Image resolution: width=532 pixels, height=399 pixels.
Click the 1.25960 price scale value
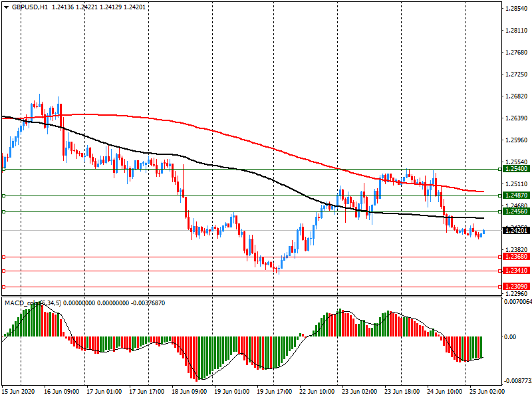coord(517,140)
